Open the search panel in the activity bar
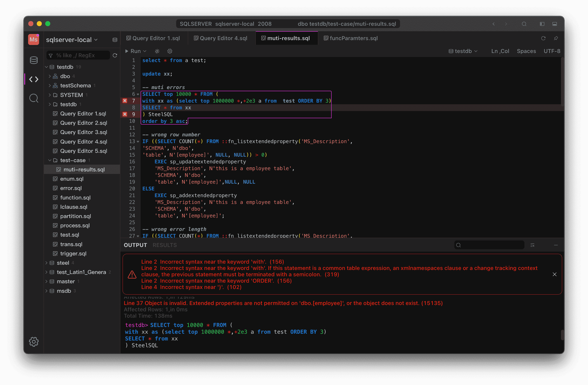Screen dimensions: 588x385 [x=34, y=98]
